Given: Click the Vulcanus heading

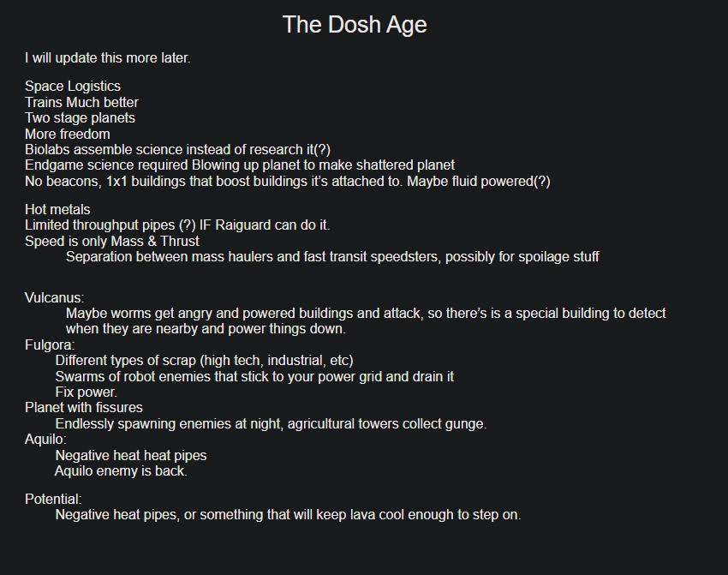Looking at the screenshot, I should tap(54, 297).
